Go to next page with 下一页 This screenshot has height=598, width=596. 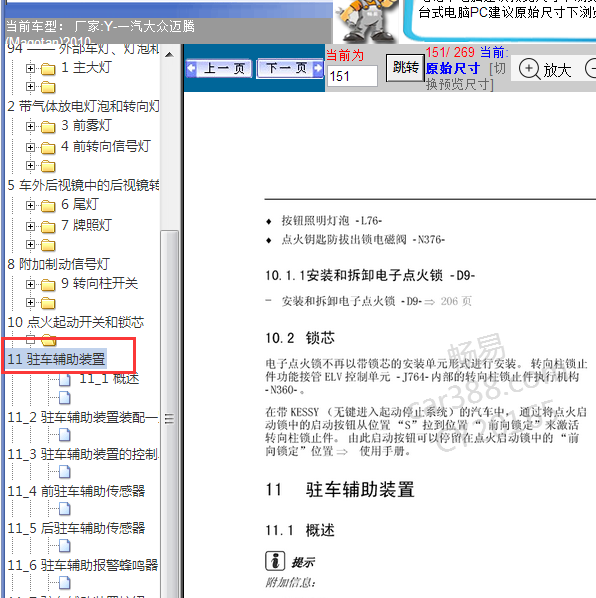(x=290, y=69)
